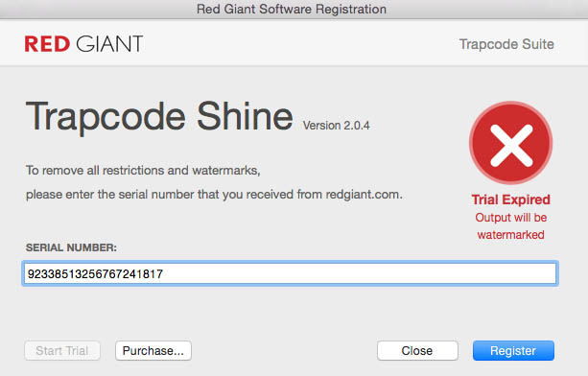Click the Register button

click(x=513, y=350)
